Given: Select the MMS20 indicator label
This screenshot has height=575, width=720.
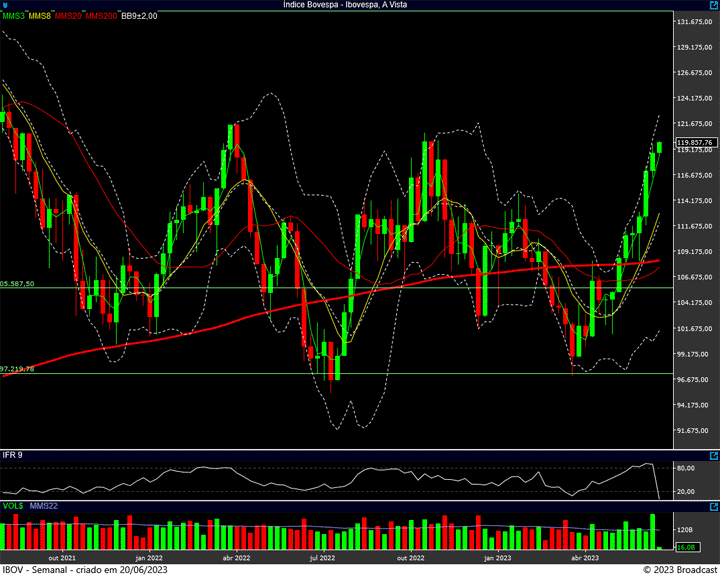Looking at the screenshot, I should click(x=70, y=16).
